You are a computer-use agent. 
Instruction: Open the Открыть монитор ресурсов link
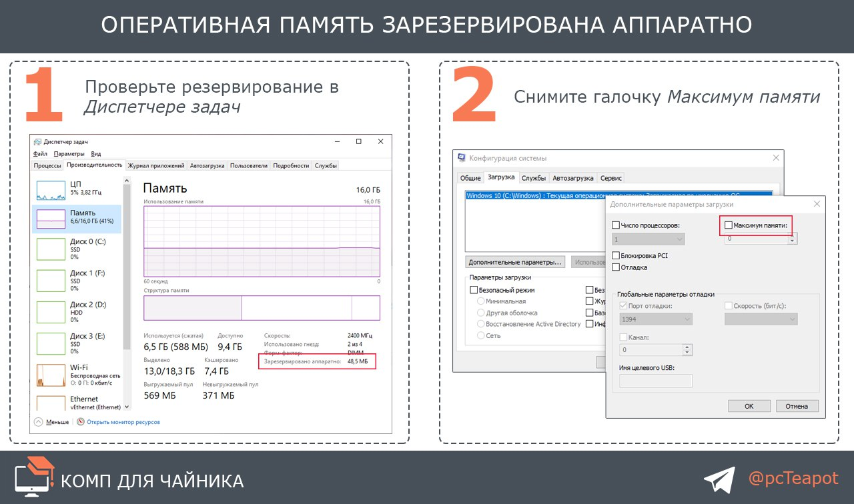[x=123, y=422]
